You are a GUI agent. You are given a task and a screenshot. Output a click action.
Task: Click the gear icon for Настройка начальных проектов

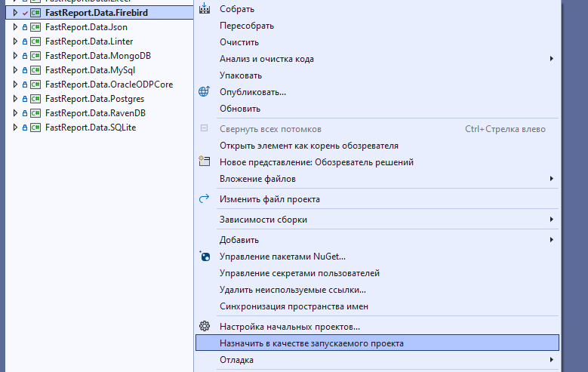(205, 326)
